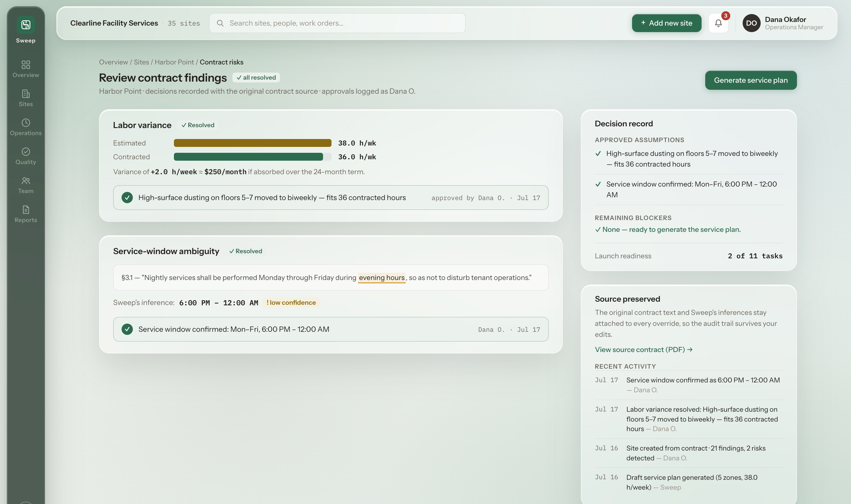Viewport: 851px width, 504px height.
Task: Click the Add new site button
Action: click(666, 23)
